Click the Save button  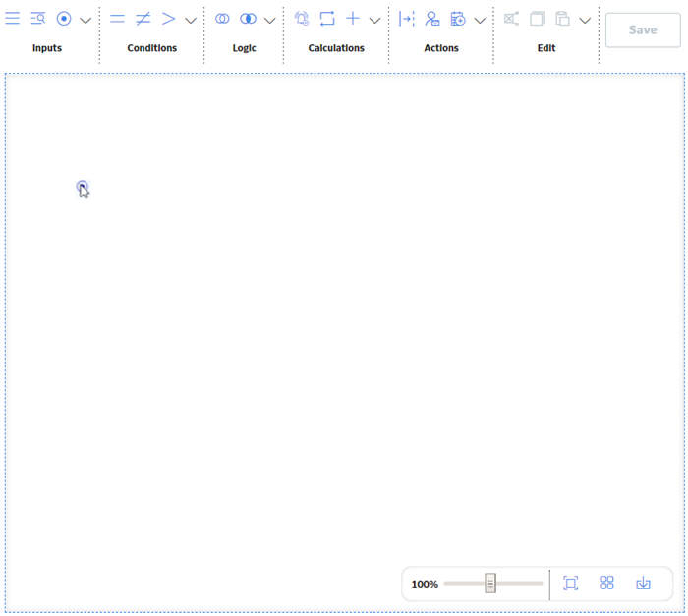point(643,29)
